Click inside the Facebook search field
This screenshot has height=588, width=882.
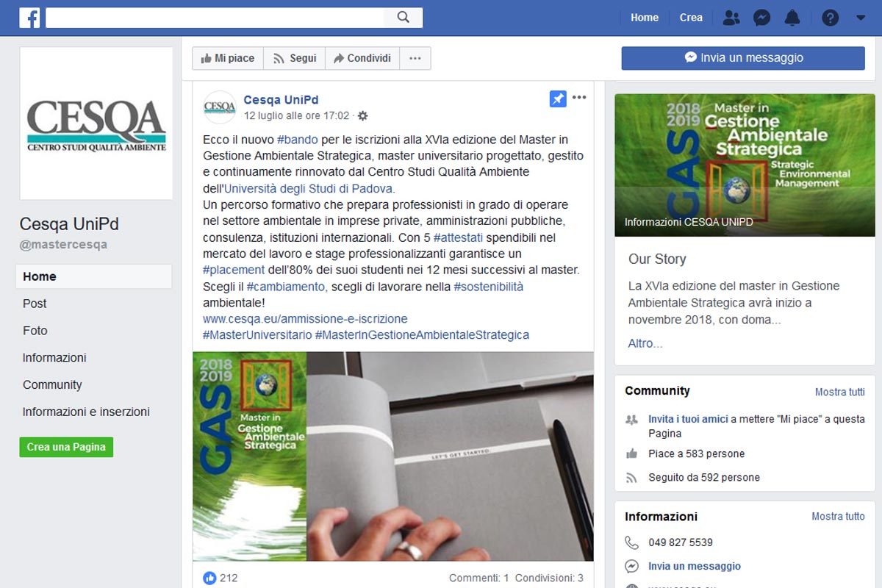[220, 18]
